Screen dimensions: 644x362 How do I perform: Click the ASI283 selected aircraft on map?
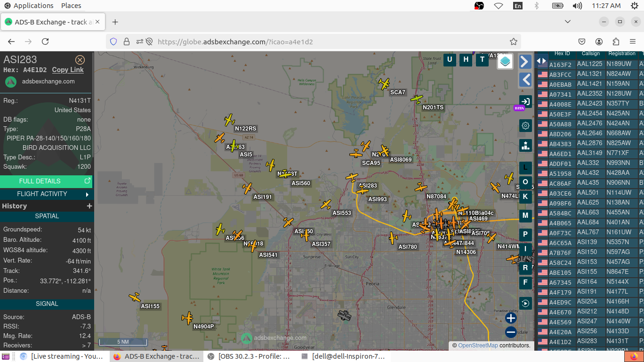(352, 177)
